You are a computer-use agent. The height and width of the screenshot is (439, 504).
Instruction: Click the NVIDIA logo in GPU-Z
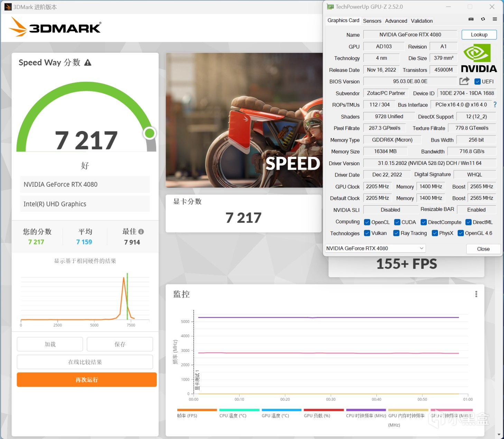pos(479,58)
